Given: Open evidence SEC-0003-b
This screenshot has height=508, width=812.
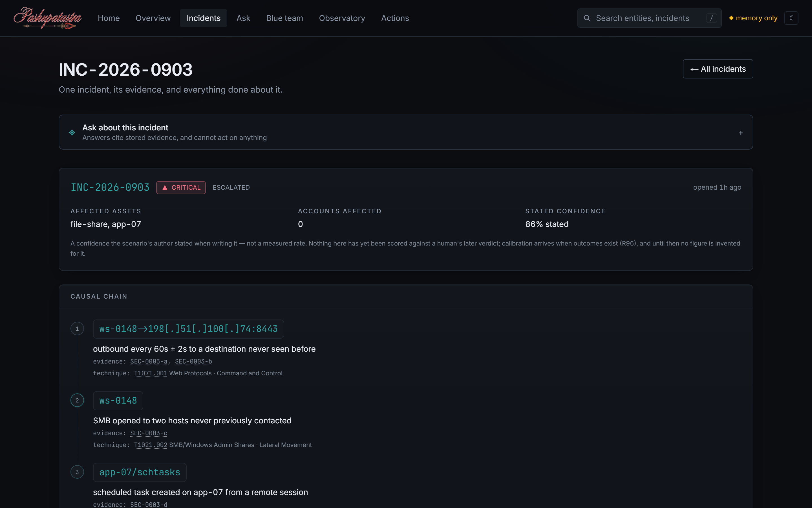Looking at the screenshot, I should tap(193, 362).
